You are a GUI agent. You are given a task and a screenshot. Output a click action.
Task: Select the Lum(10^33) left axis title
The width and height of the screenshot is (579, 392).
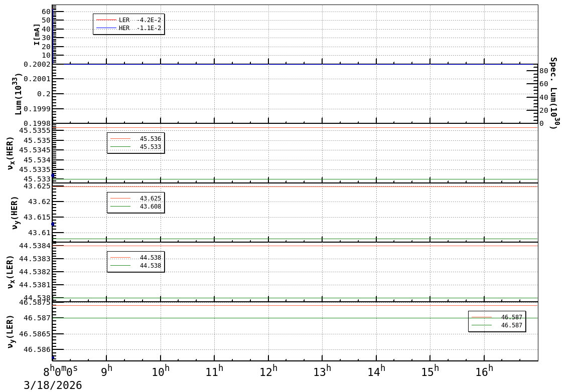(x=18, y=94)
